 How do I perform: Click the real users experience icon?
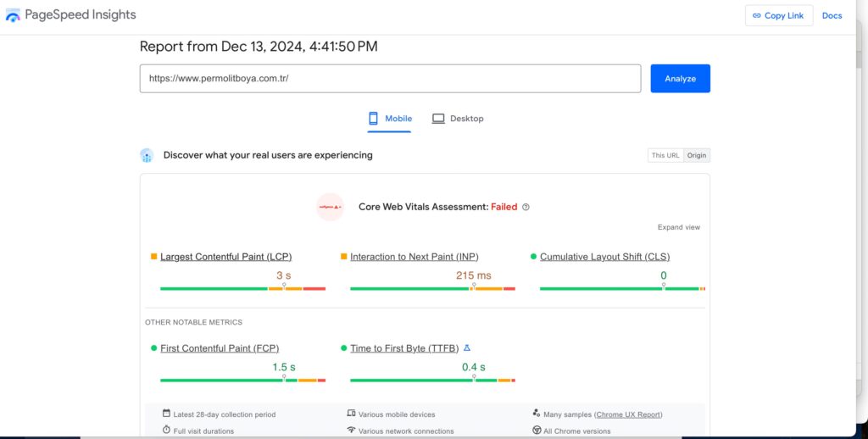click(147, 155)
